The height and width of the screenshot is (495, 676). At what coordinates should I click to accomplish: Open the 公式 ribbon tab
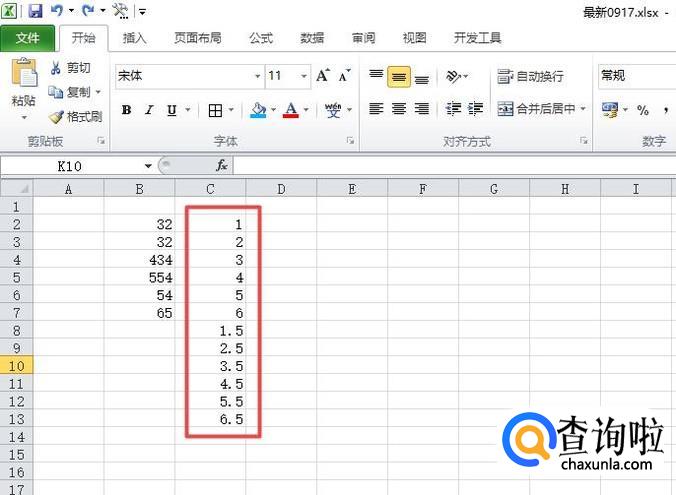point(260,38)
